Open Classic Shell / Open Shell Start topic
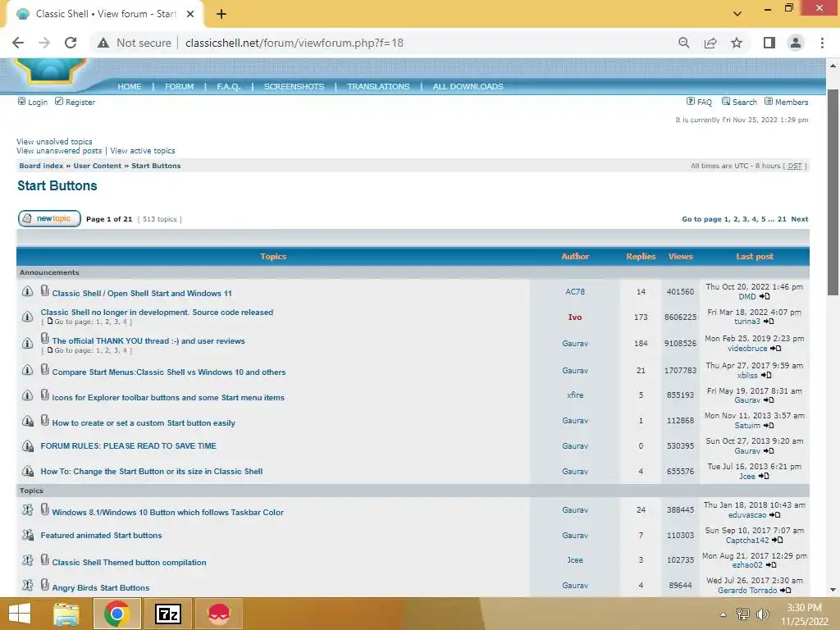840x630 pixels. [142, 293]
